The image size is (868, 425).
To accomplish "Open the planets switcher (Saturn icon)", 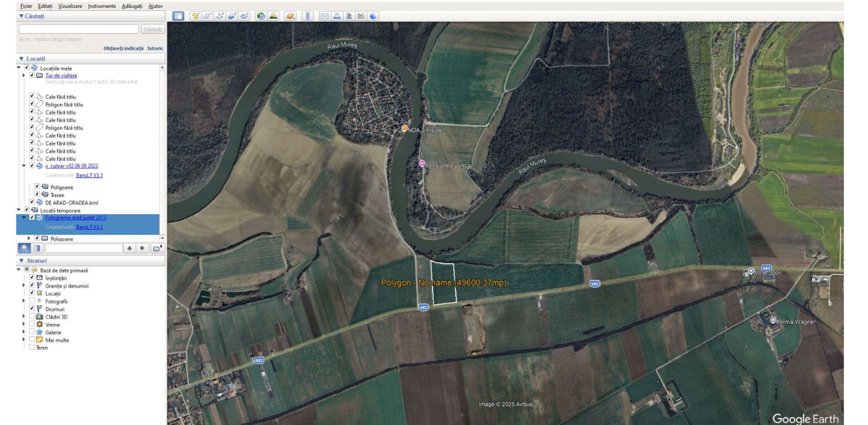I will click(x=290, y=16).
